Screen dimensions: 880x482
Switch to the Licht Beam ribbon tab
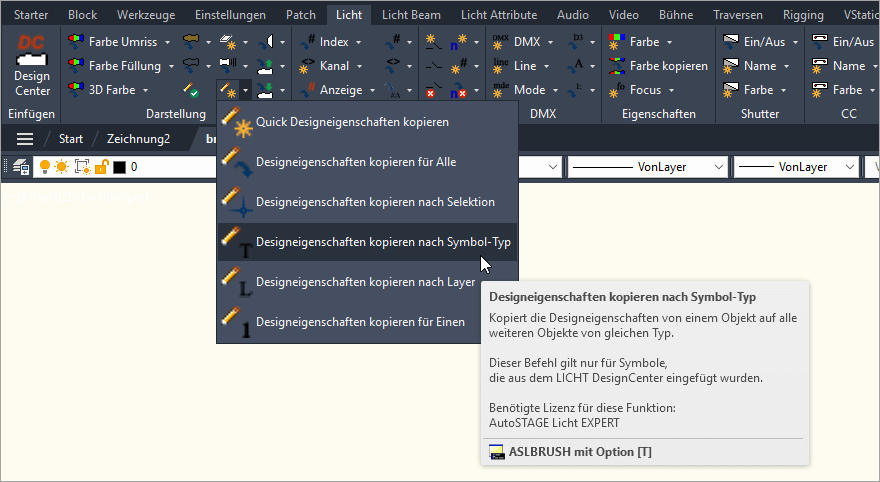411,15
